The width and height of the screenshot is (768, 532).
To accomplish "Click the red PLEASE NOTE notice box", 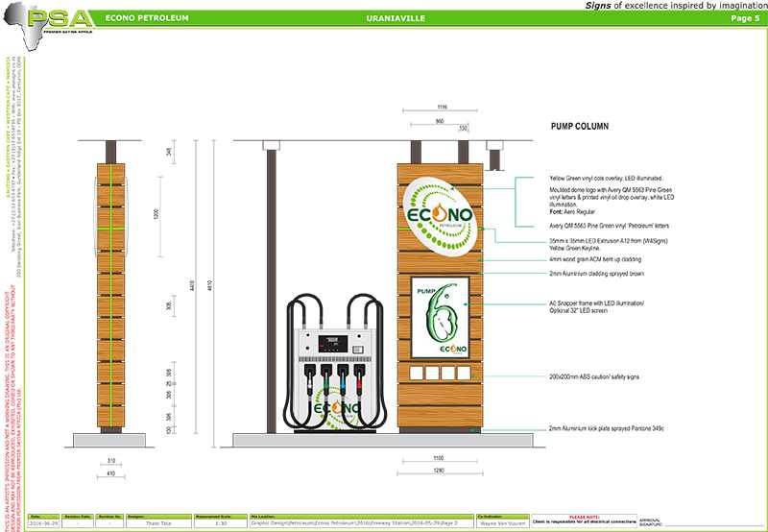I will 584,520.
